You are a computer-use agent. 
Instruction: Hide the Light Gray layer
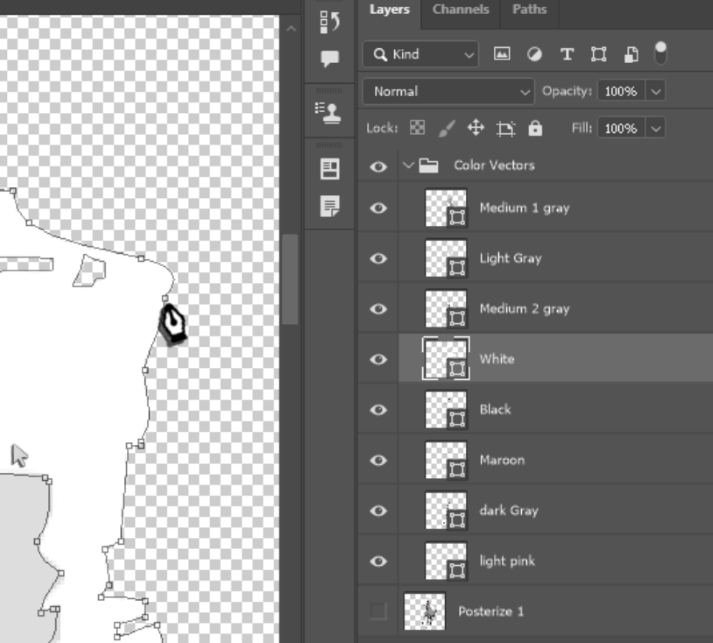[x=378, y=259]
